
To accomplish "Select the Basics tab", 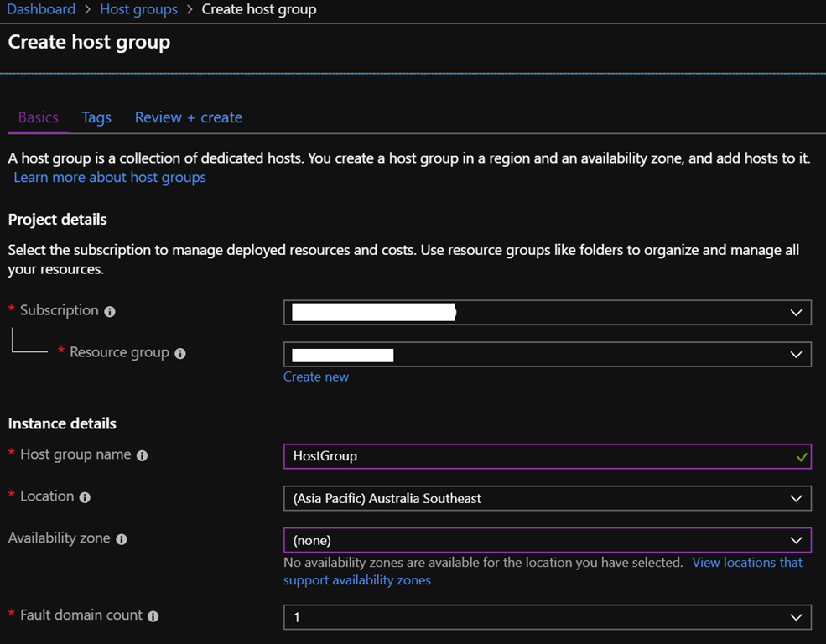I will (39, 117).
